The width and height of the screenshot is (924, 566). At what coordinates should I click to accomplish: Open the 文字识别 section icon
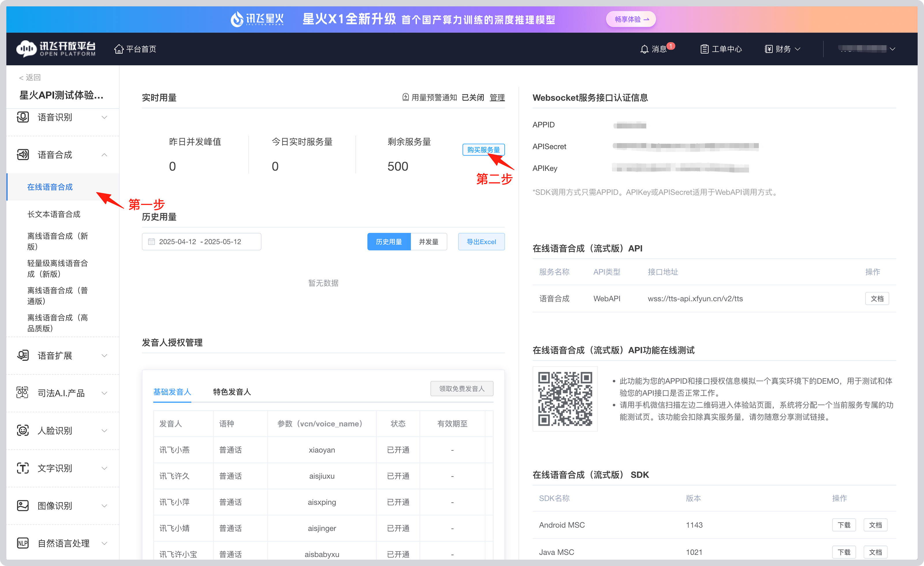(x=23, y=468)
